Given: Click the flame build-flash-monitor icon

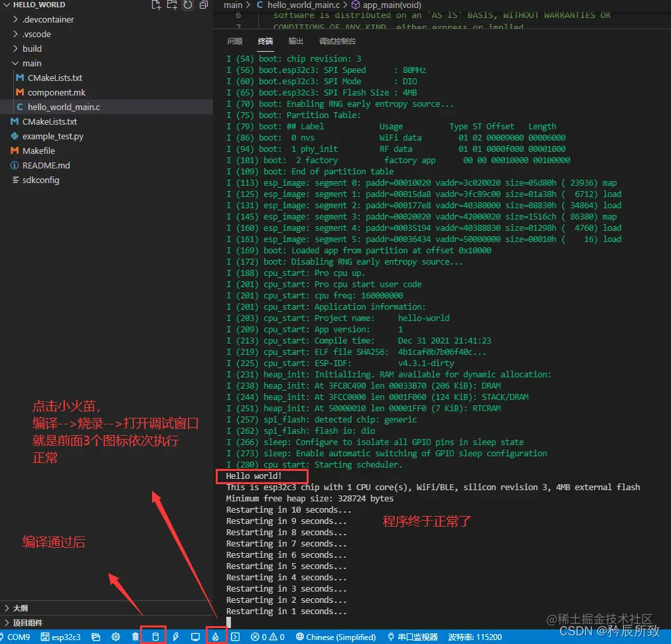Looking at the screenshot, I should [x=215, y=637].
